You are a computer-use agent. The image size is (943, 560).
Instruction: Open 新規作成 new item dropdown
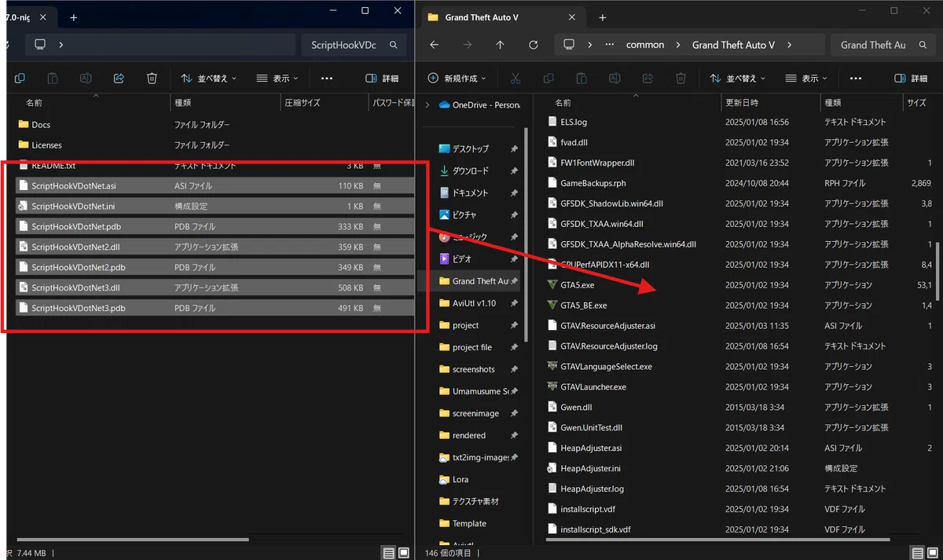[x=457, y=79]
